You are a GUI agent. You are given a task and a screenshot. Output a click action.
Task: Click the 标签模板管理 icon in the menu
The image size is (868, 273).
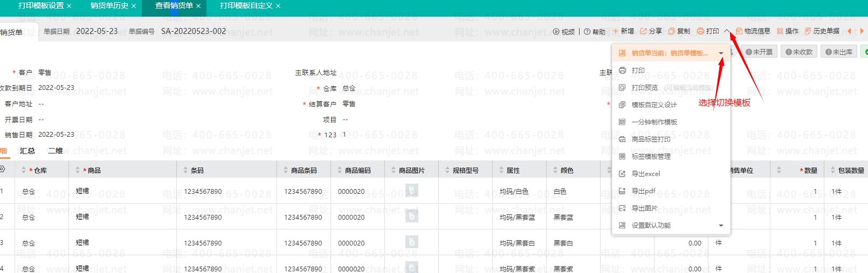click(622, 157)
